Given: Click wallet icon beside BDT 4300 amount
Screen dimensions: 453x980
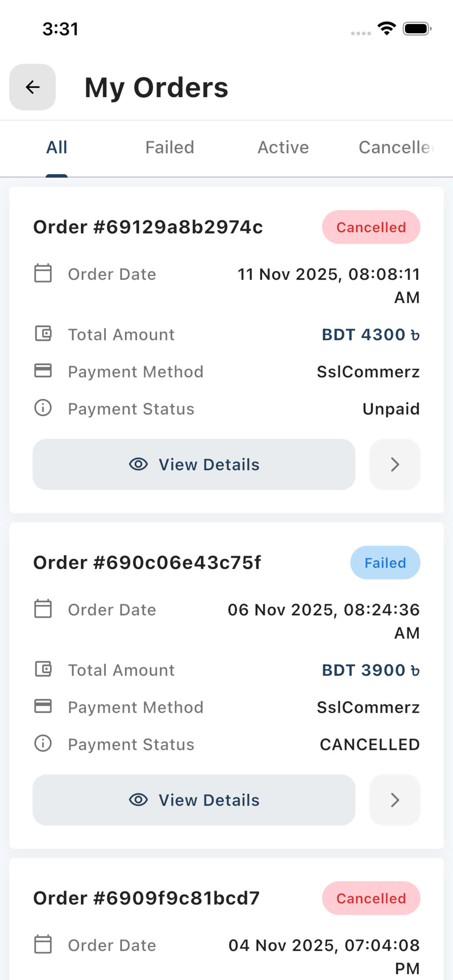Looking at the screenshot, I should click(43, 334).
